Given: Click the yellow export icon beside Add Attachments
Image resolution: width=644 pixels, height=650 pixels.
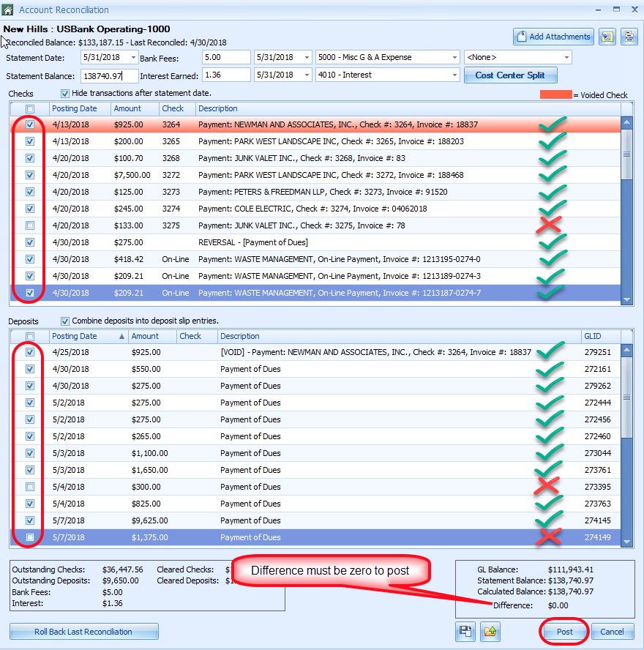Looking at the screenshot, I should pos(607,37).
